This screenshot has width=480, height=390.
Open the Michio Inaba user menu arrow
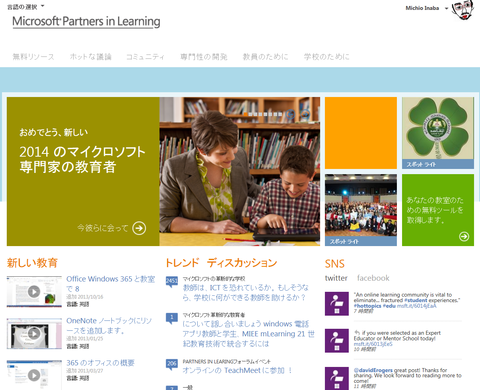(446, 8)
